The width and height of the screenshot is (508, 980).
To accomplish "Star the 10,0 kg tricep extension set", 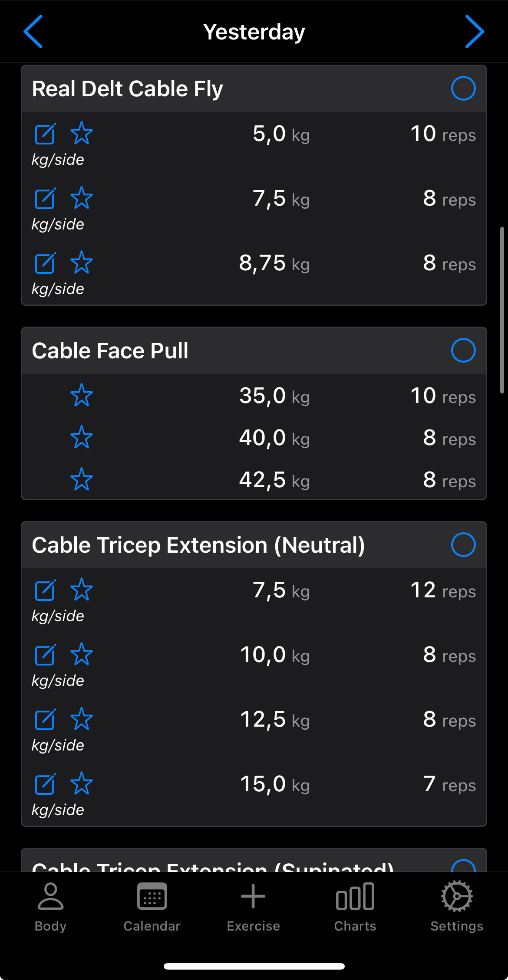I will point(82,655).
